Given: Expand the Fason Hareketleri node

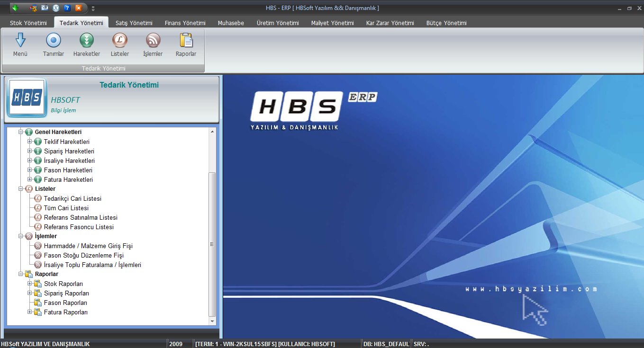Looking at the screenshot, I should coord(30,170).
